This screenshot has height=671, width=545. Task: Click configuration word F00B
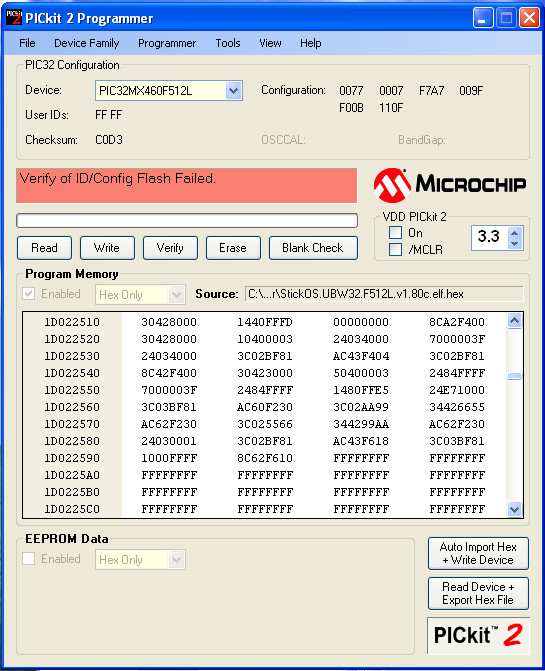point(351,108)
